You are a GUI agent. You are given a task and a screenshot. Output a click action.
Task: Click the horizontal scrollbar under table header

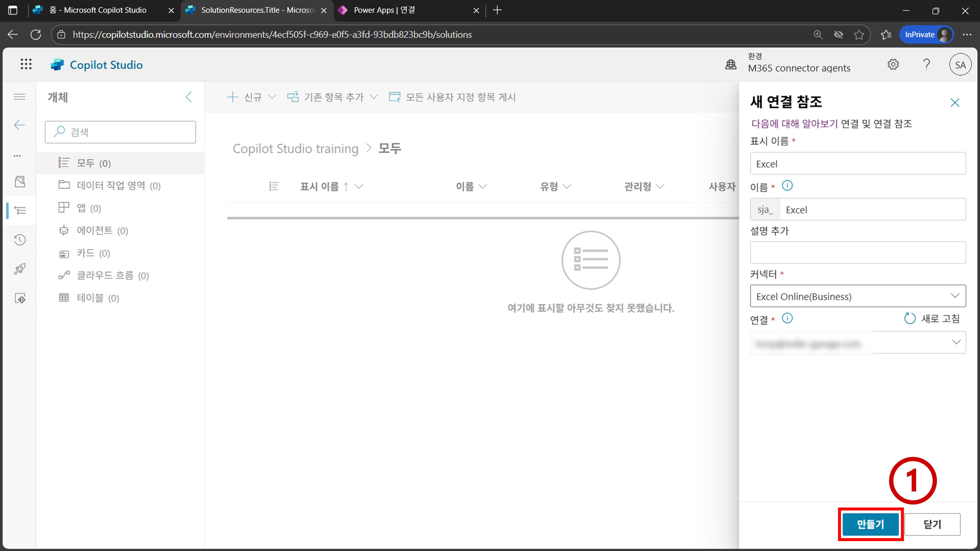pos(482,218)
